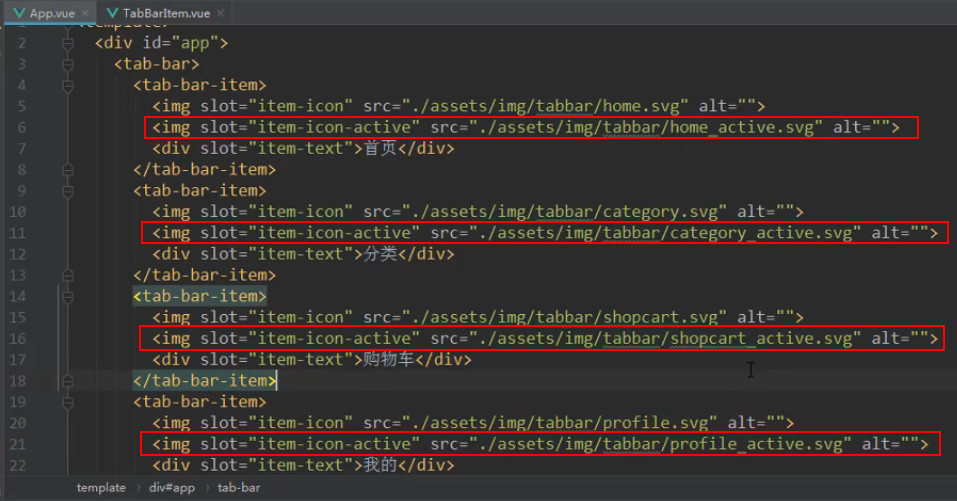Collapse the tab-bar fold on line 3
Image resolution: width=957 pixels, height=501 pixels.
[x=68, y=64]
